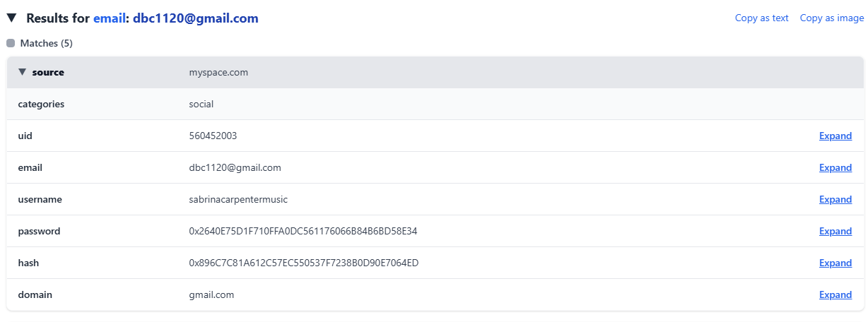Image resolution: width=868 pixels, height=322 pixels.
Task: Click the password hash value text
Action: (x=304, y=231)
